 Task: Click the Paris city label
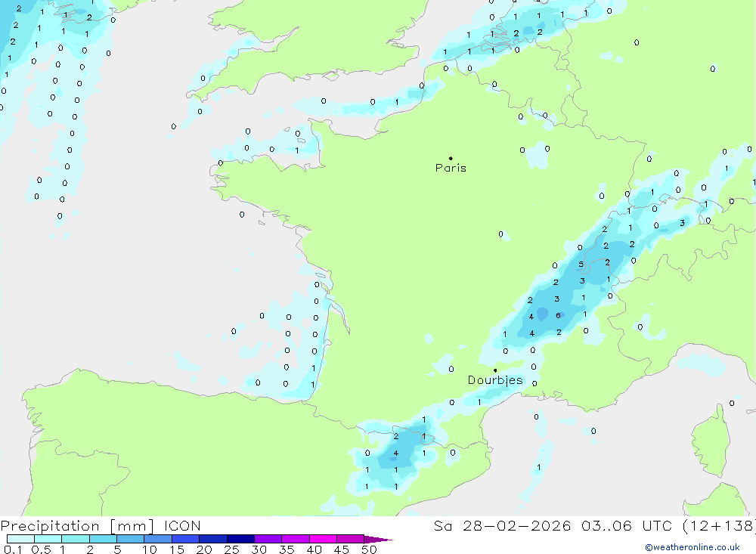point(451,168)
